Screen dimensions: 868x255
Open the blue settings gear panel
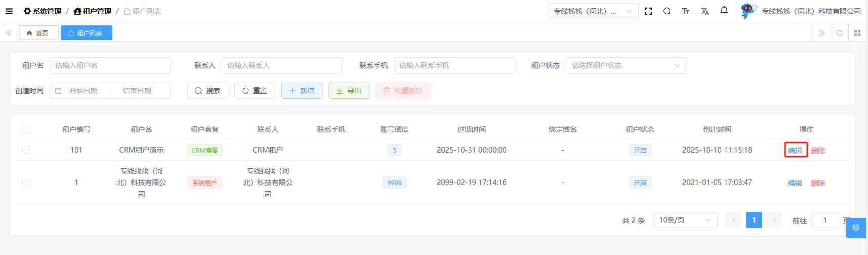click(856, 228)
